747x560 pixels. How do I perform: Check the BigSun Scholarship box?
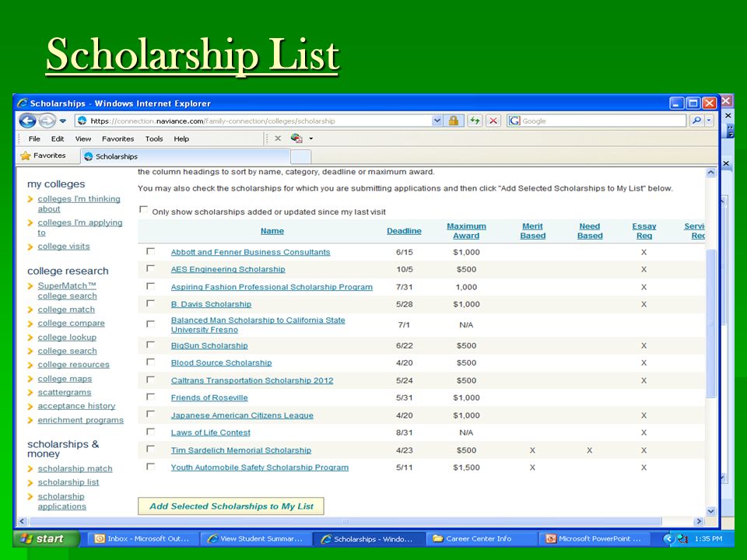150,345
